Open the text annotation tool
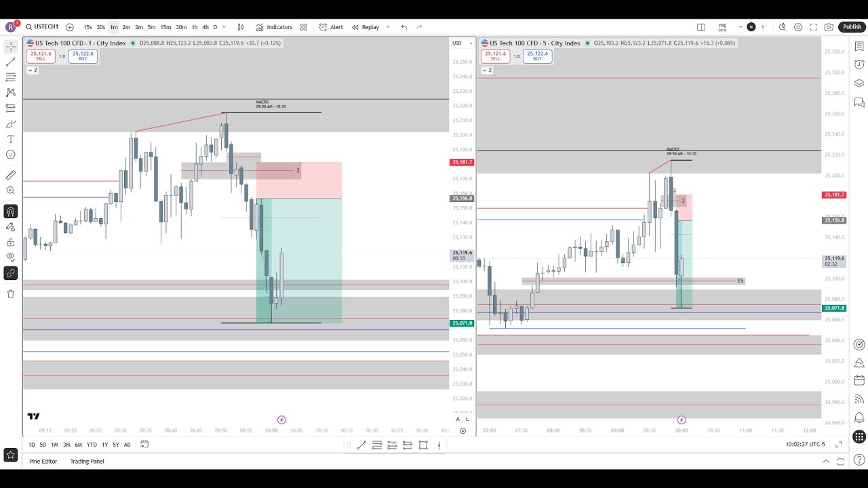The height and width of the screenshot is (488, 868). click(10, 139)
